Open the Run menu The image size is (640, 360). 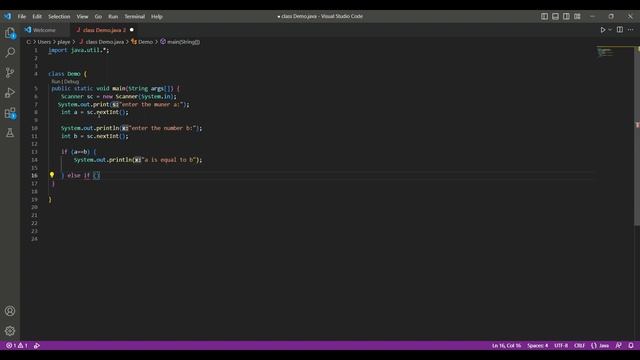[x=113, y=16]
